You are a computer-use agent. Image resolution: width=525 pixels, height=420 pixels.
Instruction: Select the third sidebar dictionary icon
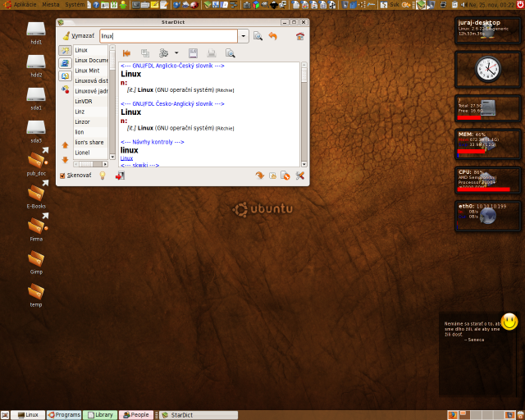pos(65,76)
